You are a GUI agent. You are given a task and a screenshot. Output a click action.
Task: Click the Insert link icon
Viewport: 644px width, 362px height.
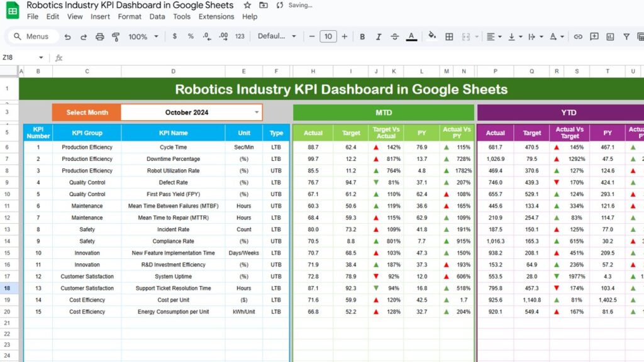click(578, 36)
